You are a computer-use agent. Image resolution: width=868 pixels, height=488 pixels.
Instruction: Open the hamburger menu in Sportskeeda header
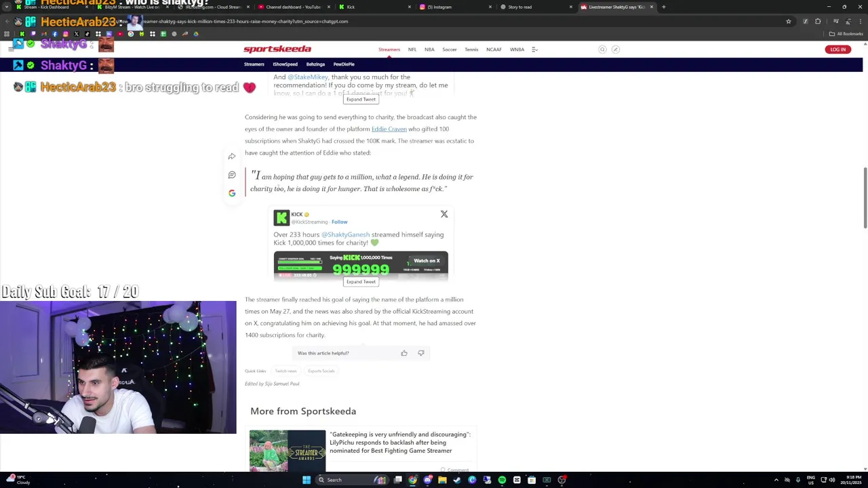pyautogui.click(x=11, y=49)
